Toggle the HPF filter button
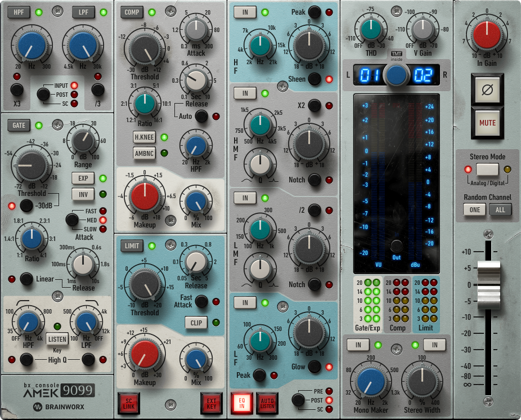The height and width of the screenshot is (420, 521). pos(19,12)
